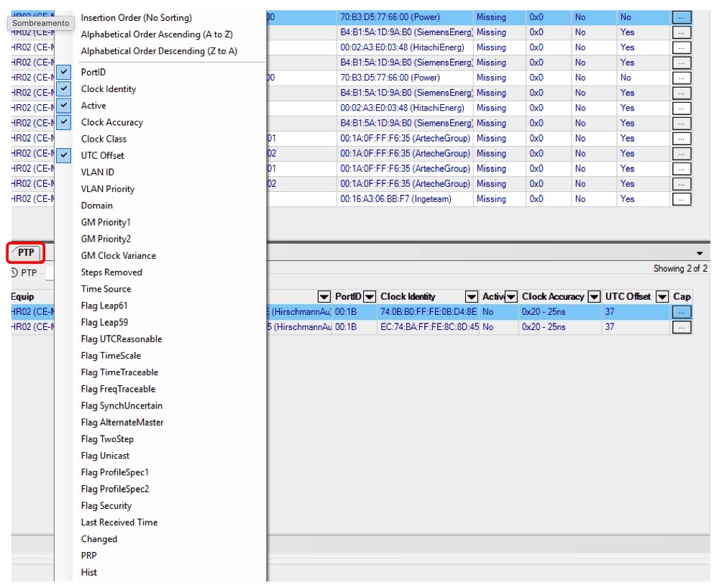Click the ellipsis icon in the Ingeteam row
719x588 pixels.
(681, 199)
